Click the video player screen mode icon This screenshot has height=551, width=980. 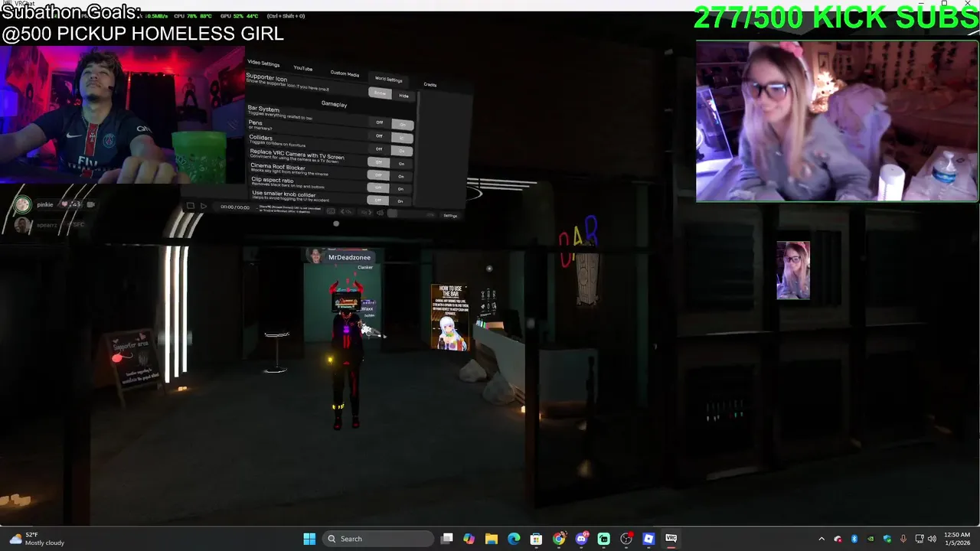pos(331,211)
